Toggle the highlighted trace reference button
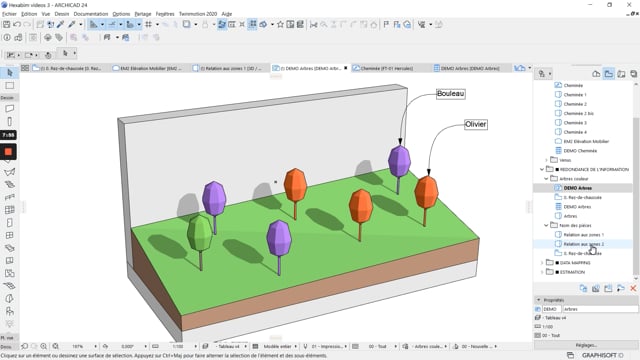The width and height of the screenshot is (640, 360). pyautogui.click(x=222, y=24)
